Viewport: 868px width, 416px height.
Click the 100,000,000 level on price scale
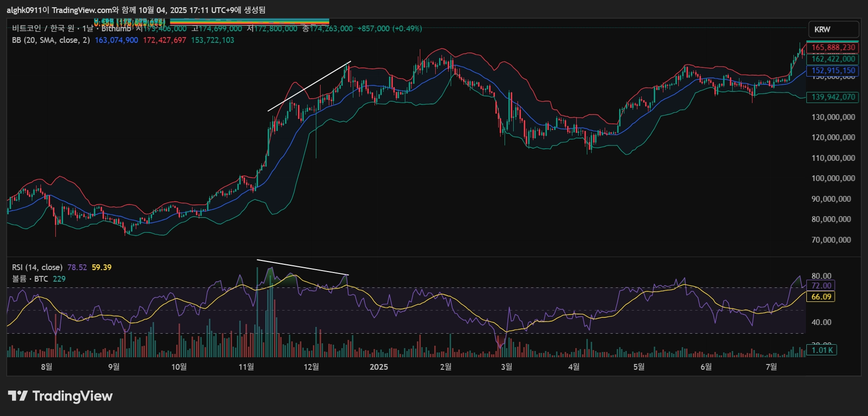(833, 178)
